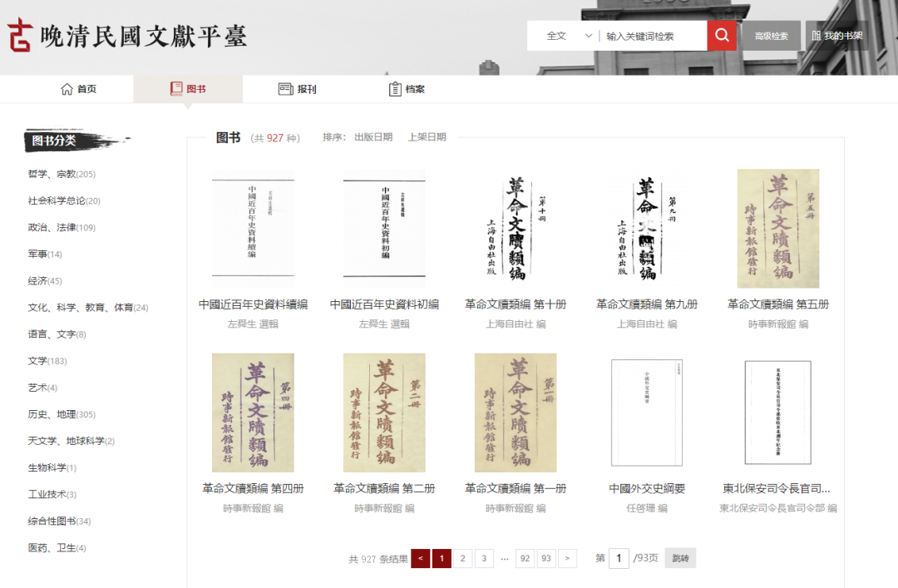Sort books by 出版日期
The width and height of the screenshot is (898, 588).
point(373,137)
